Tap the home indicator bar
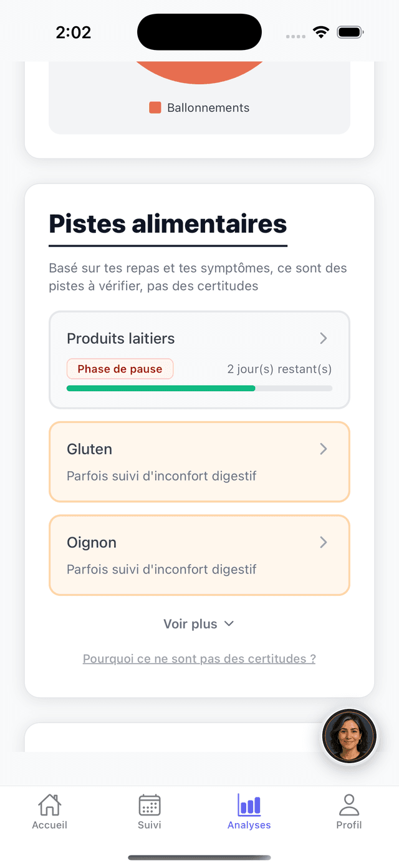Screen dimensions: 399x868 pos(199,857)
